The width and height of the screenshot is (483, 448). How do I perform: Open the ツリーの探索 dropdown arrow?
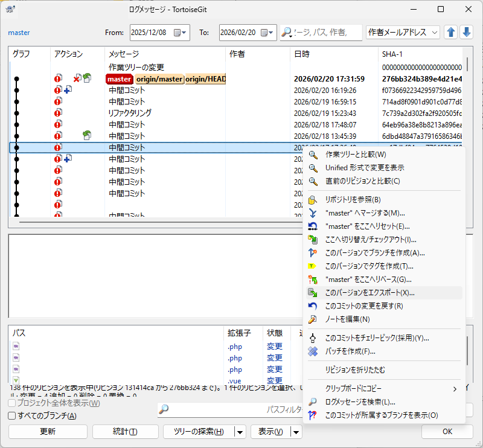pyautogui.click(x=240, y=432)
